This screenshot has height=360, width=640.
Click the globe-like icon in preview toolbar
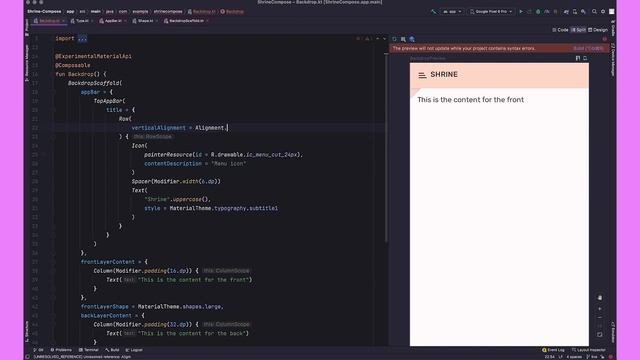click(x=412, y=39)
